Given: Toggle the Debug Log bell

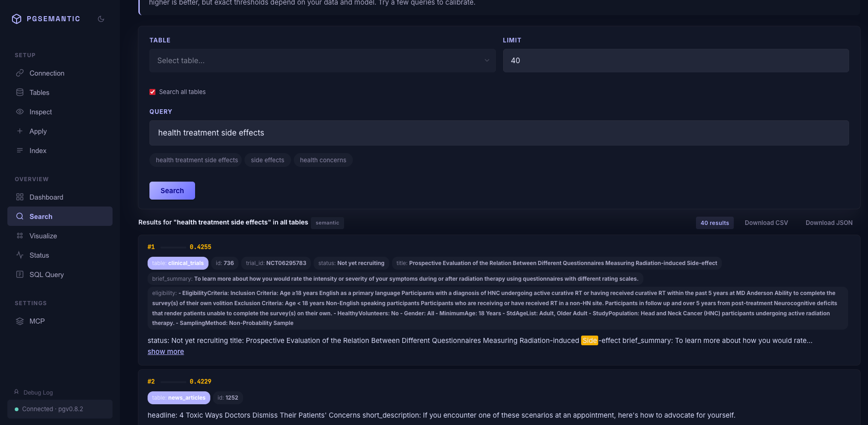Looking at the screenshot, I should click(x=17, y=392).
